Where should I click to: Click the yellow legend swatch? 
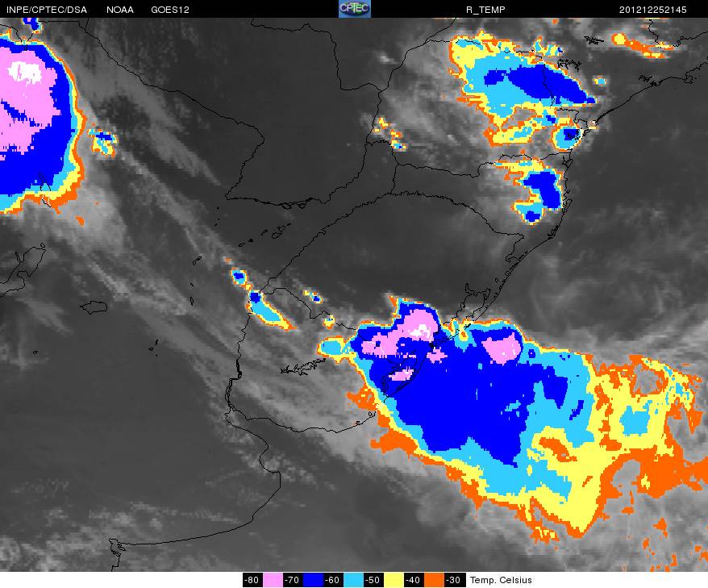pos(394,580)
